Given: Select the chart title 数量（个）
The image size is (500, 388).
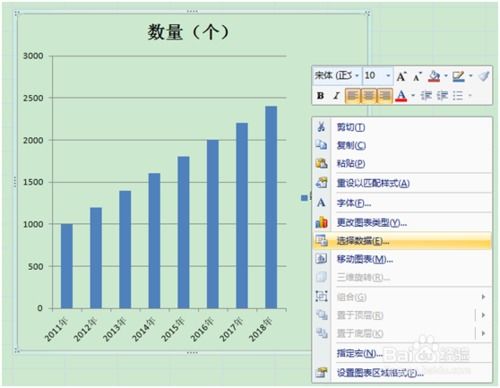Looking at the screenshot, I should click(x=189, y=32).
